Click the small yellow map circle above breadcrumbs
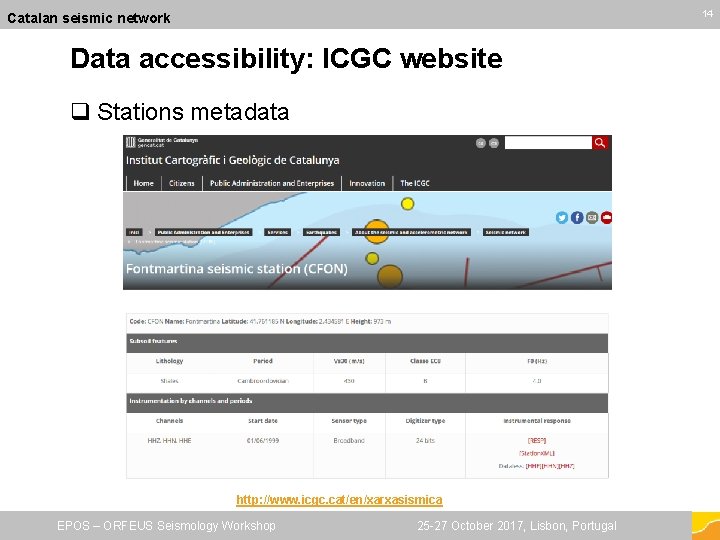 tap(407, 203)
